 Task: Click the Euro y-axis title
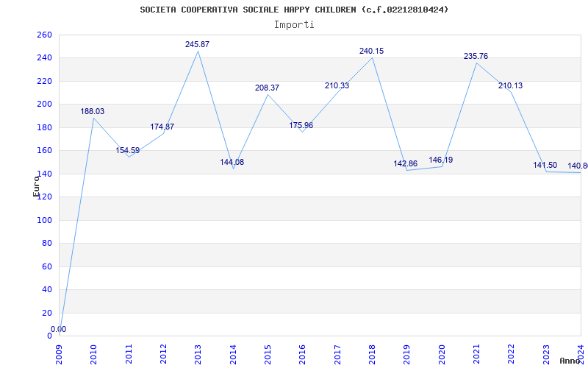(x=37, y=185)
